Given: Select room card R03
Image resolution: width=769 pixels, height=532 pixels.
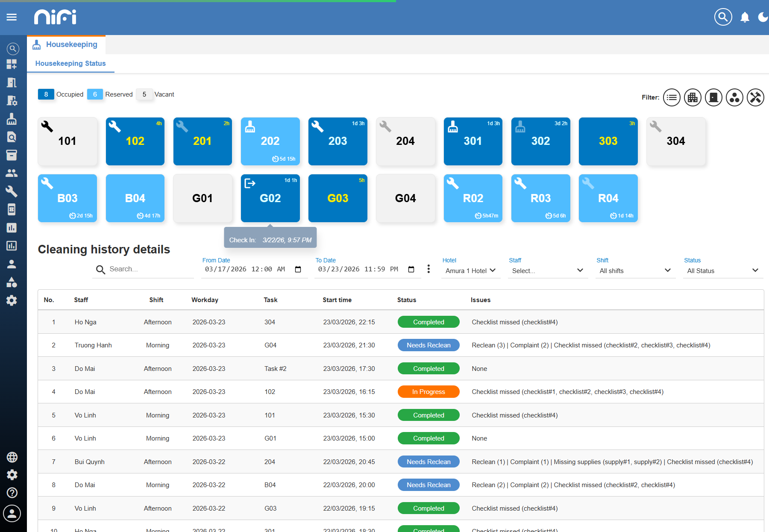Looking at the screenshot, I should [x=540, y=198].
